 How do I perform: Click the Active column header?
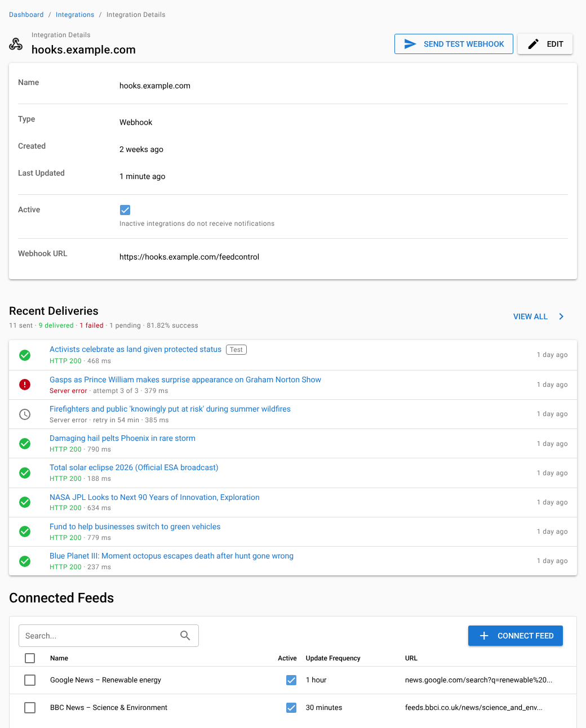click(287, 658)
